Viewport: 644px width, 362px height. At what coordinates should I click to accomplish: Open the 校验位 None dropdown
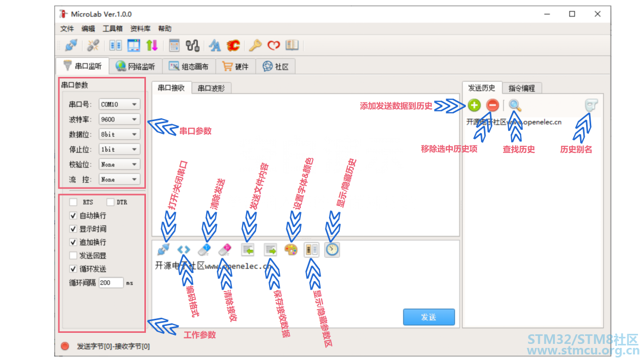pyautogui.click(x=119, y=164)
